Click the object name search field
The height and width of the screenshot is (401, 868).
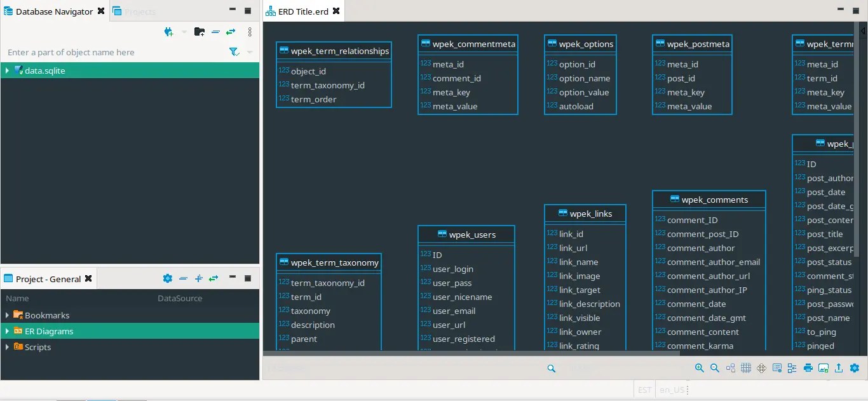click(x=95, y=52)
